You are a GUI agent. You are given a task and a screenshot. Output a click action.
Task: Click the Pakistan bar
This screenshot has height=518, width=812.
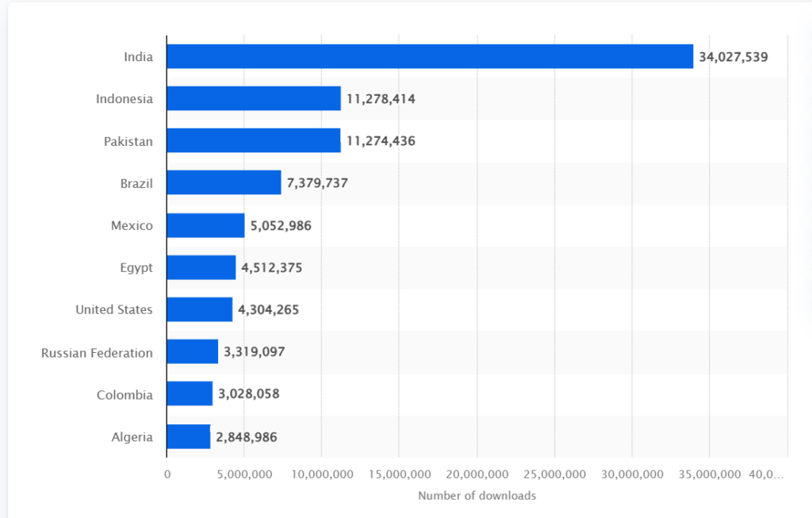(x=254, y=140)
